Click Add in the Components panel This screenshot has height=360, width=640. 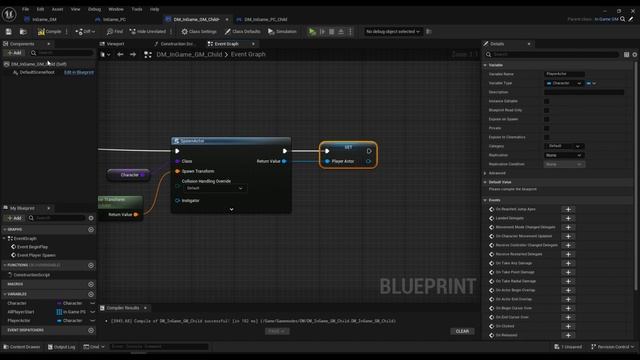(x=14, y=53)
